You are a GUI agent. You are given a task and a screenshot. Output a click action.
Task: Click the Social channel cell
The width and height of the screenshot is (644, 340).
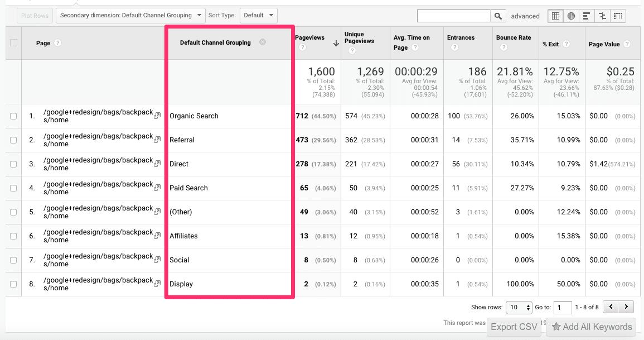(180, 260)
